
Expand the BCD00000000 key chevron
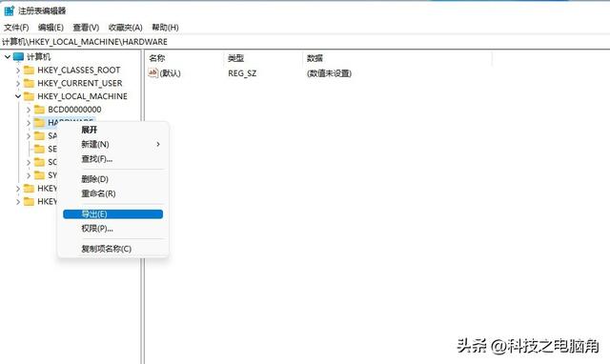(29, 110)
